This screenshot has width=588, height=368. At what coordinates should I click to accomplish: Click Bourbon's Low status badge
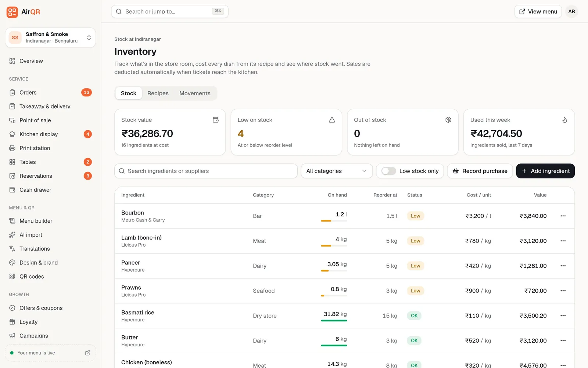point(416,216)
